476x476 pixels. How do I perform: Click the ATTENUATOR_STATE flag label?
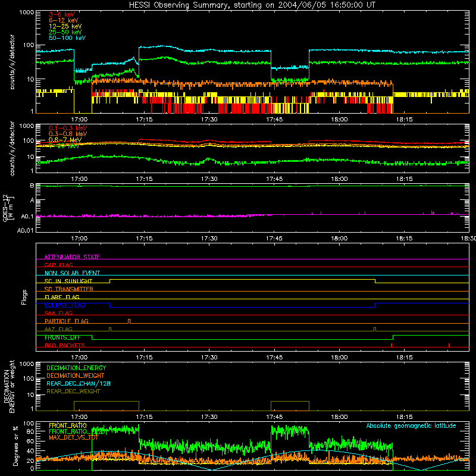(72, 257)
